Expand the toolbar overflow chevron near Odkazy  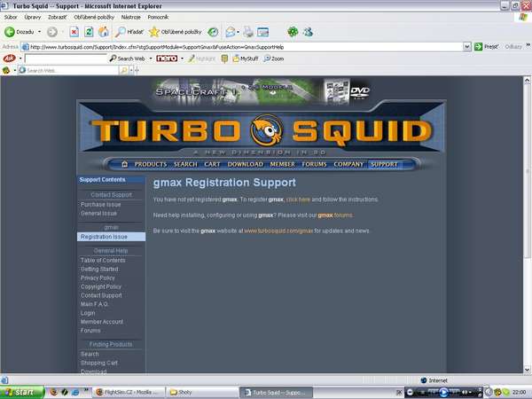[x=528, y=45]
